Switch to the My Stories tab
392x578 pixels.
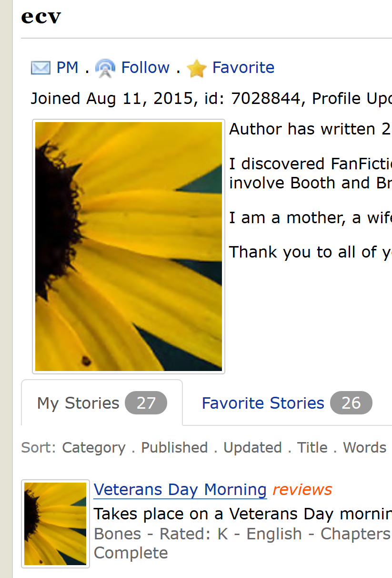pos(78,403)
